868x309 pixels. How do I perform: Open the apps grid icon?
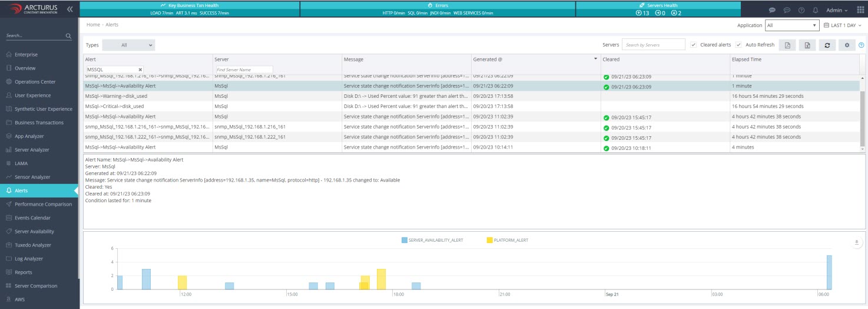860,10
